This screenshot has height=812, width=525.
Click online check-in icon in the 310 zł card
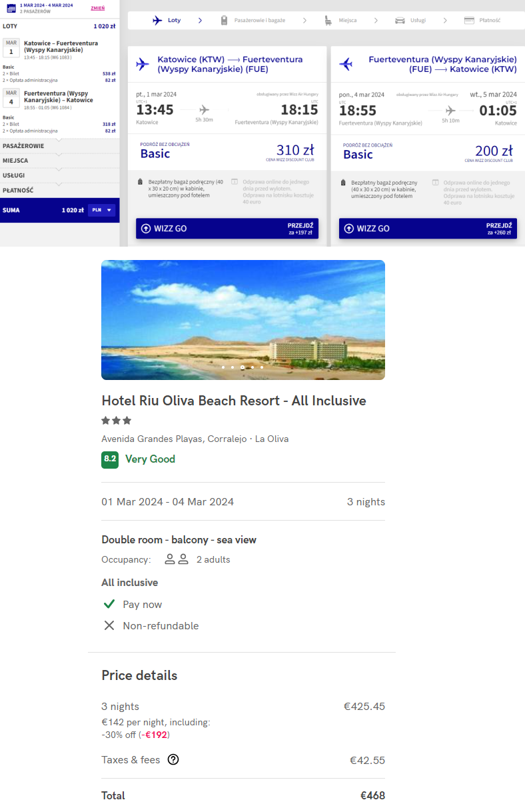pos(235,182)
